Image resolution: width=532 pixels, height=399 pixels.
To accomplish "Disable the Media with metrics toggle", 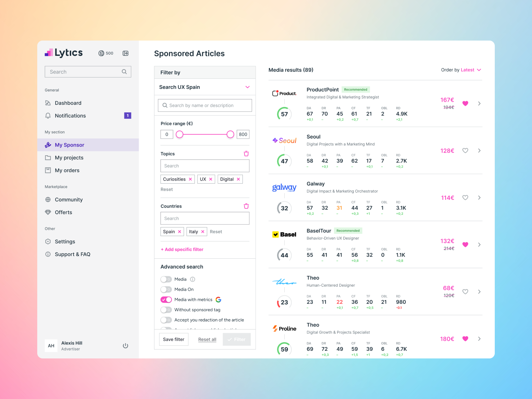I will point(166,300).
